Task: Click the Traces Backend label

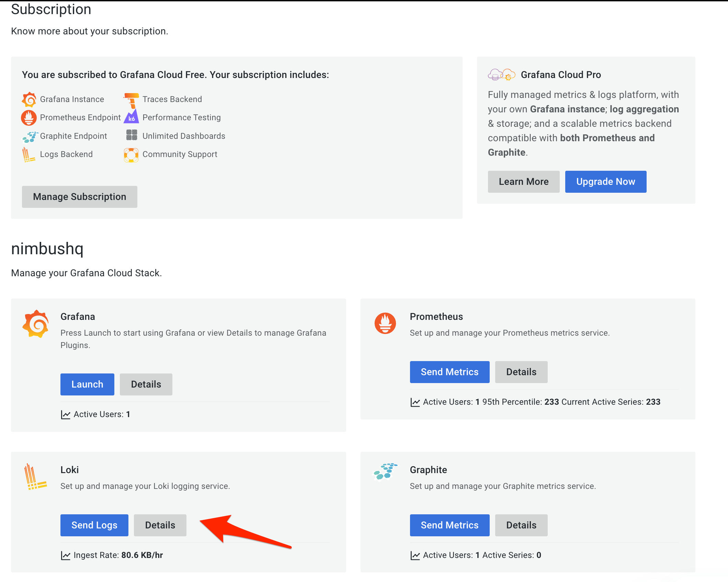Action: (x=172, y=99)
